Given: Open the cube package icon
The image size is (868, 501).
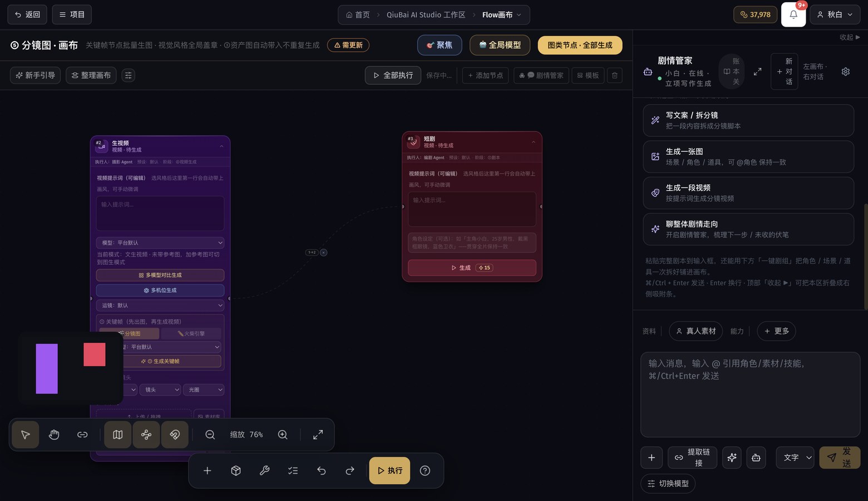Looking at the screenshot, I should coord(236,471).
